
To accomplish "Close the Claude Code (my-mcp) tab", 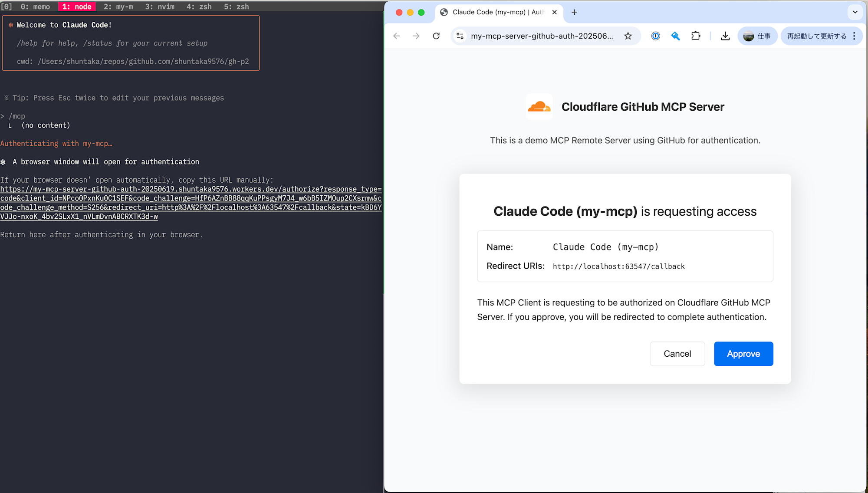I will click(554, 12).
